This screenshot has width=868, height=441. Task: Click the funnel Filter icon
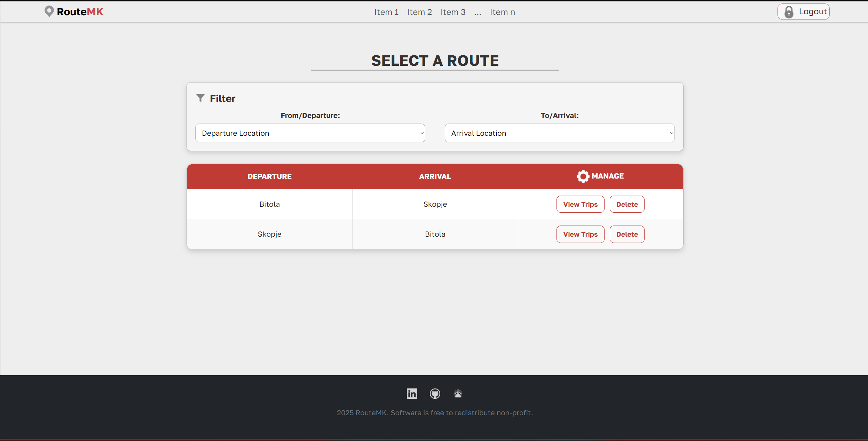[200, 98]
